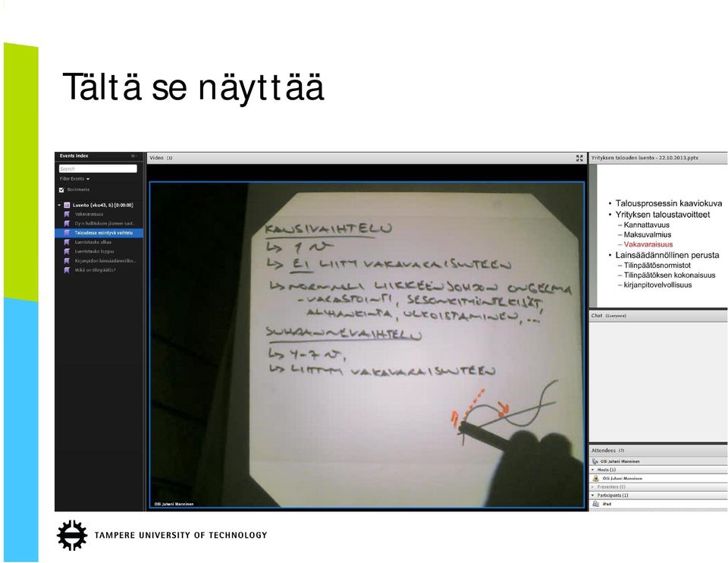Screen dimensions: 728x563
Task: Select the iPad participant row
Action: [658, 504]
